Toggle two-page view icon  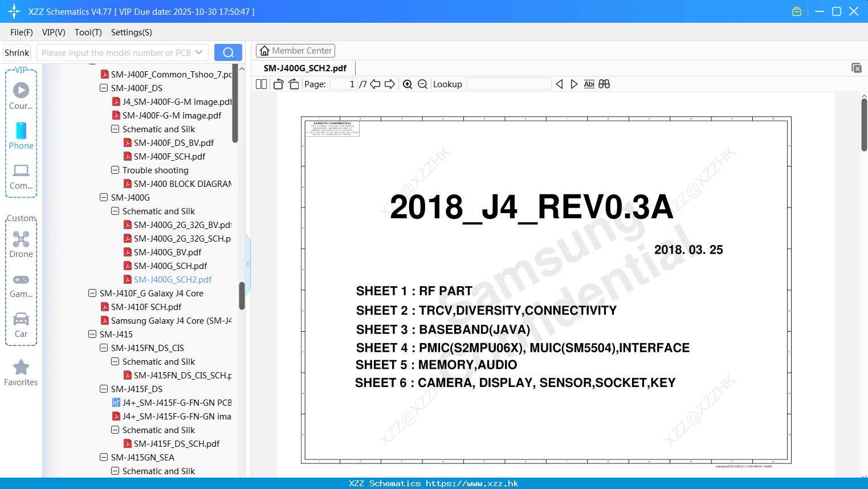point(261,84)
